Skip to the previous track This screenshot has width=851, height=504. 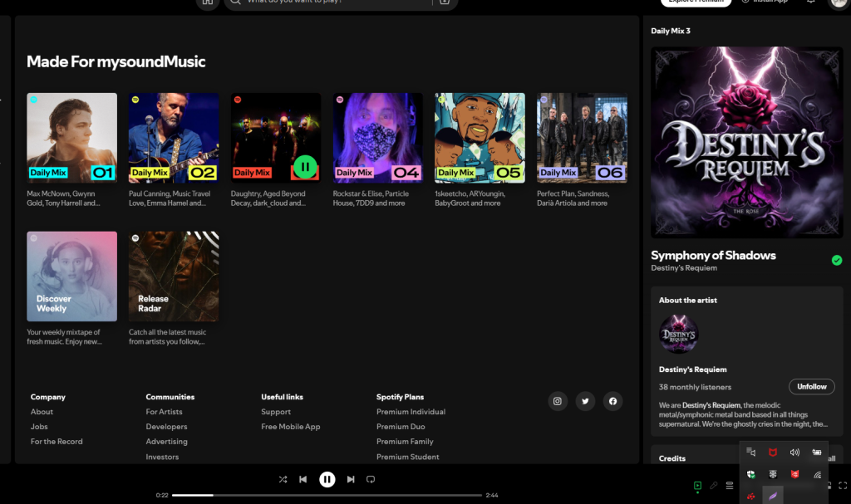(303, 480)
